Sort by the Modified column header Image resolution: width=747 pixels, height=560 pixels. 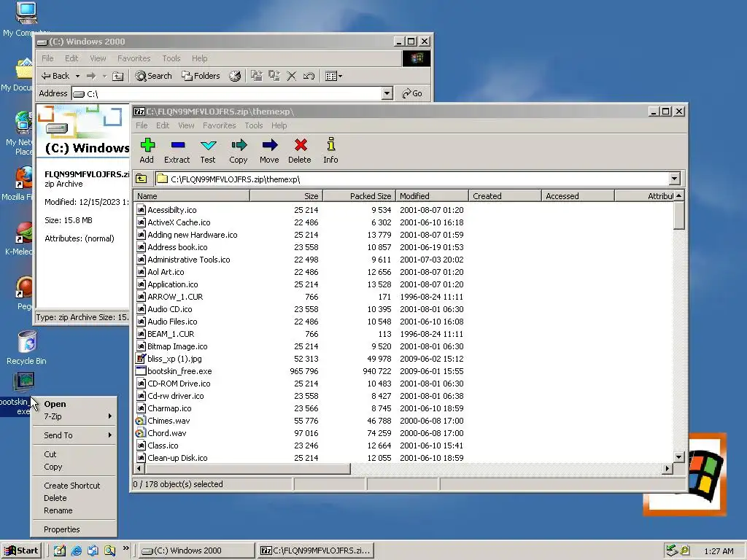(x=432, y=195)
